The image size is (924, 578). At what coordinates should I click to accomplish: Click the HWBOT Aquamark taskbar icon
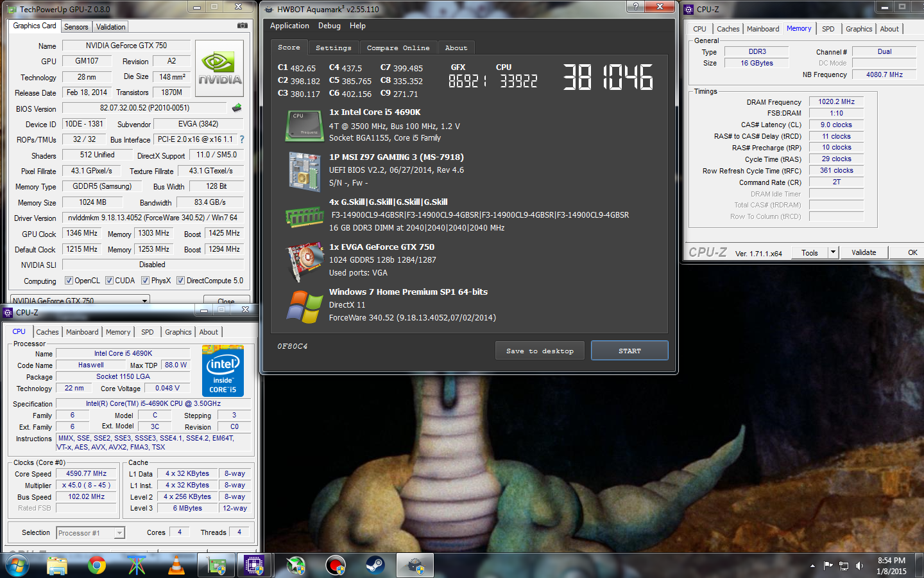pos(415,566)
